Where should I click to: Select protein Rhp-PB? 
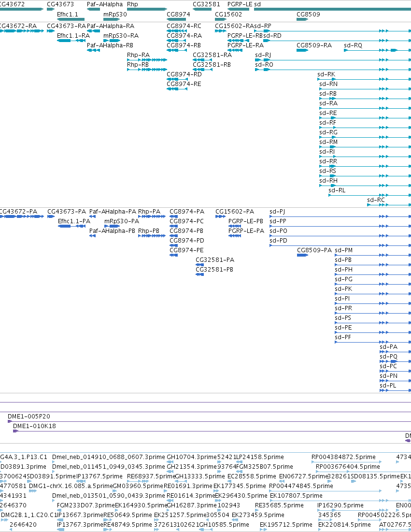pos(149,230)
